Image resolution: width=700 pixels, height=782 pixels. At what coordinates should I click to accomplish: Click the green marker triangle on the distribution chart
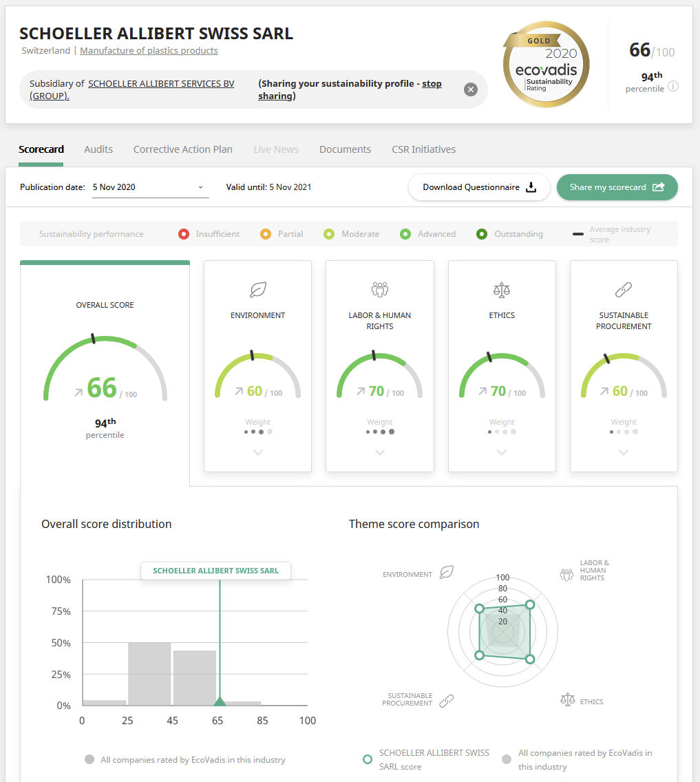(220, 701)
